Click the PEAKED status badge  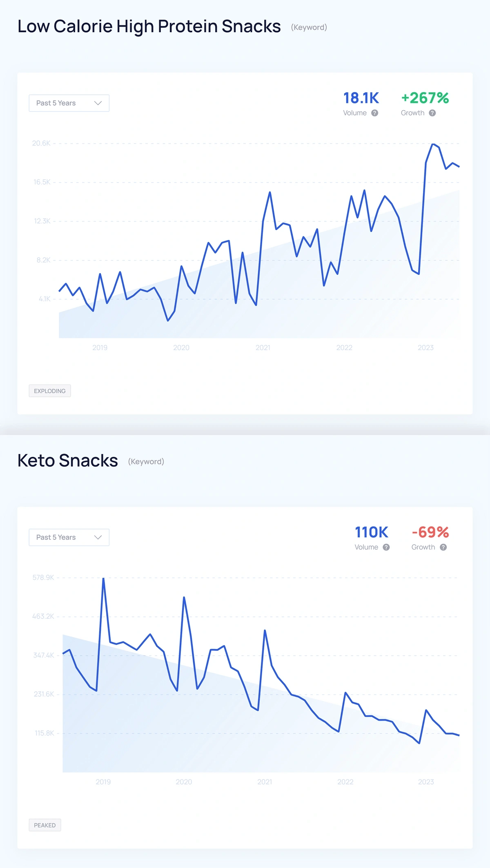point(45,825)
